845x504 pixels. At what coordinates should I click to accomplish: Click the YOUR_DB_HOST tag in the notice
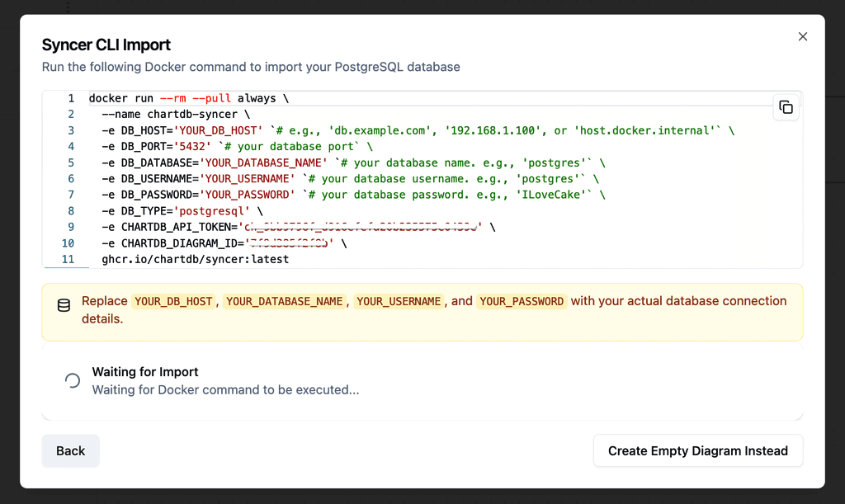point(173,302)
